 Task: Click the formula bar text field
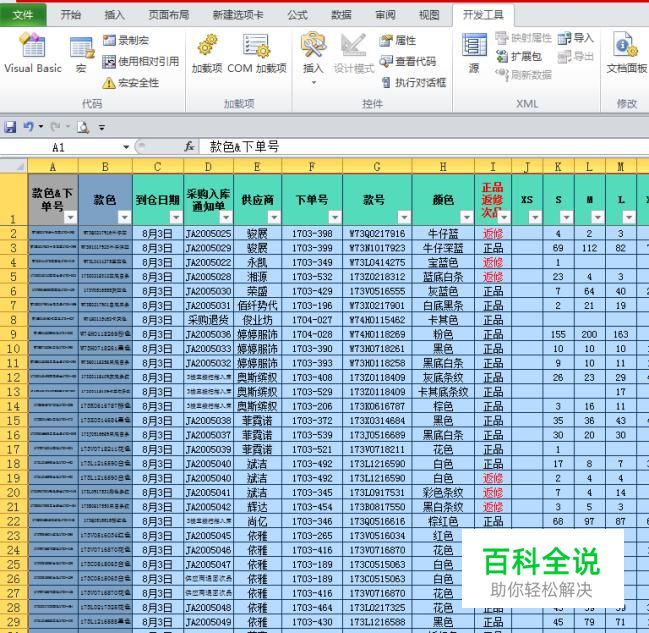[x=424, y=147]
